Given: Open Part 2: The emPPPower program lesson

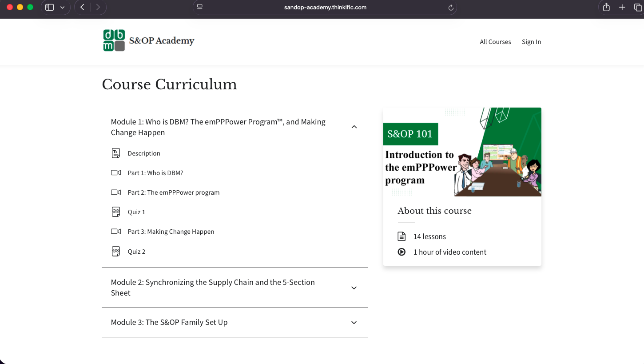Looking at the screenshot, I should pos(173,192).
